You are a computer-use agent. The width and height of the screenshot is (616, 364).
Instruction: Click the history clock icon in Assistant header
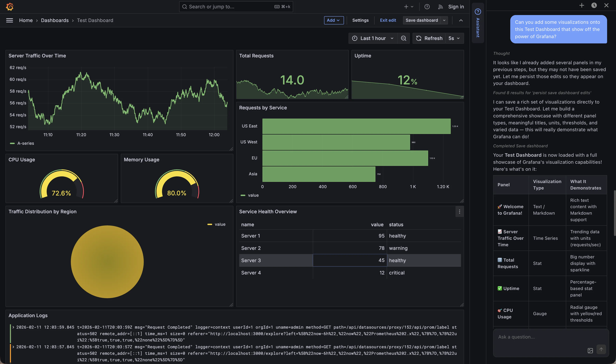(594, 5)
